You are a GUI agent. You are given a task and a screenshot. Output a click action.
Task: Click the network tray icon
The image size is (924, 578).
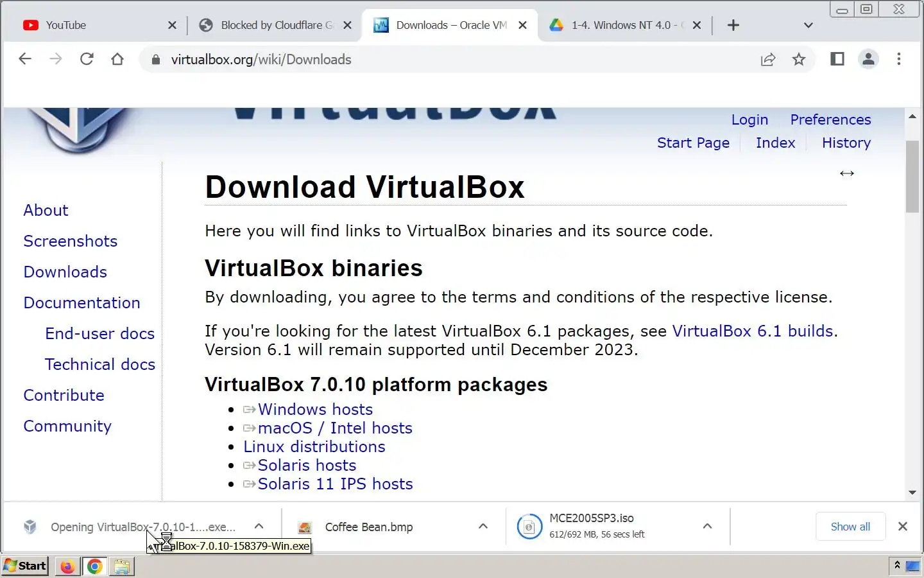(x=912, y=566)
